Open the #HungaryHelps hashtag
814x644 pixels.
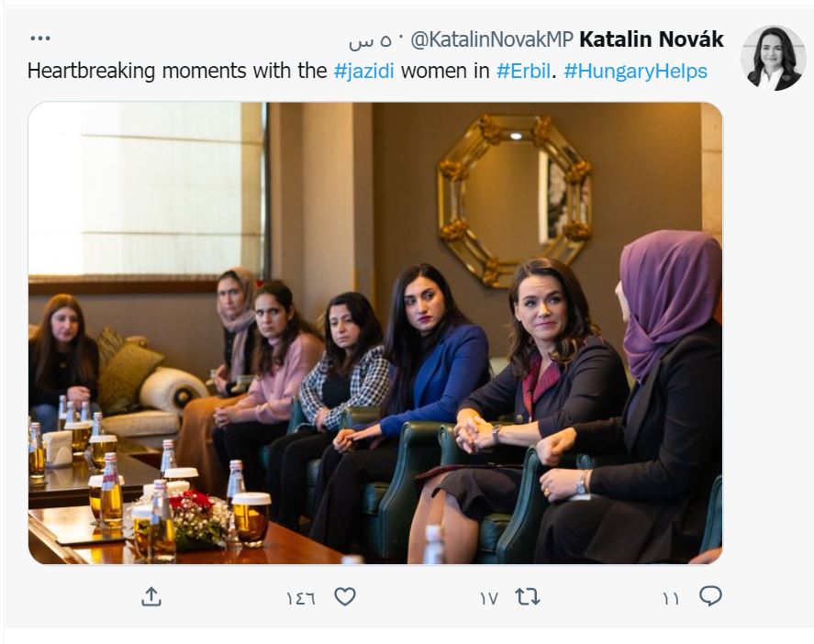[635, 71]
